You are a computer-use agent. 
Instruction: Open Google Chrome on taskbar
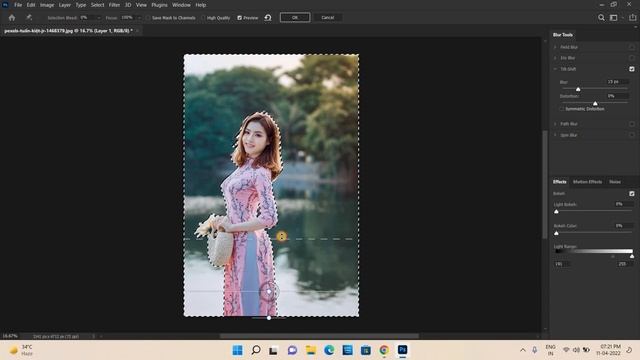tap(384, 350)
